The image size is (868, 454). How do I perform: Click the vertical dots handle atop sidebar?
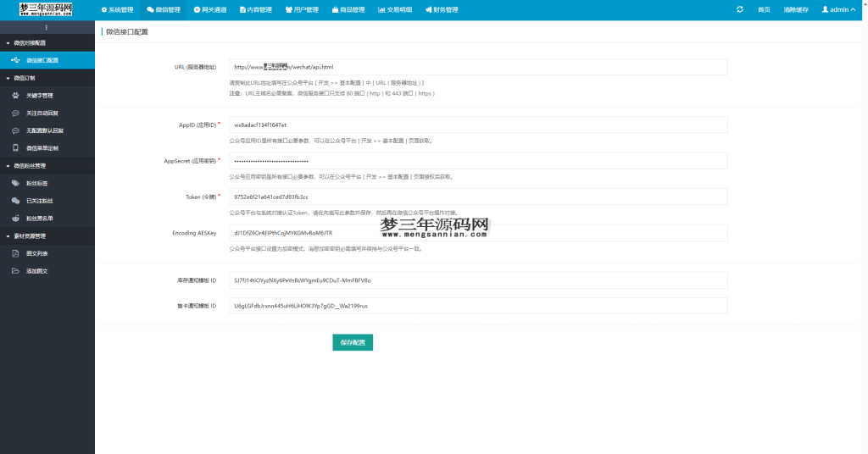pos(47,27)
